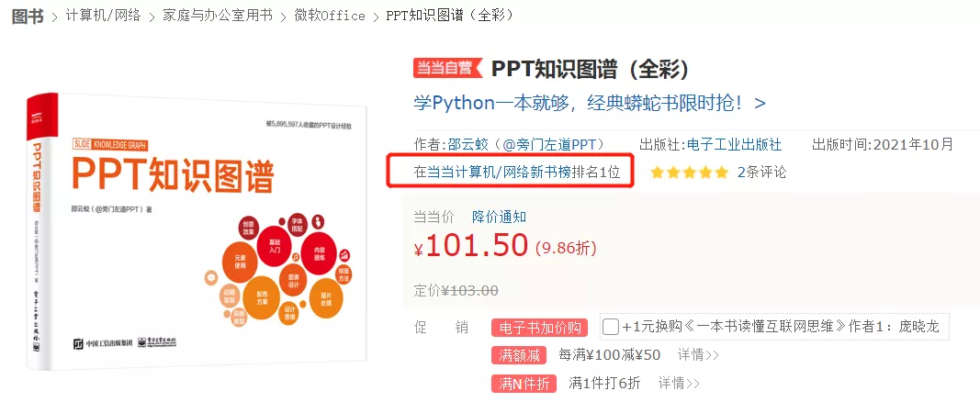The width and height of the screenshot is (980, 402).
Task: Go to 图书 breadcrumb root
Action: point(28,16)
